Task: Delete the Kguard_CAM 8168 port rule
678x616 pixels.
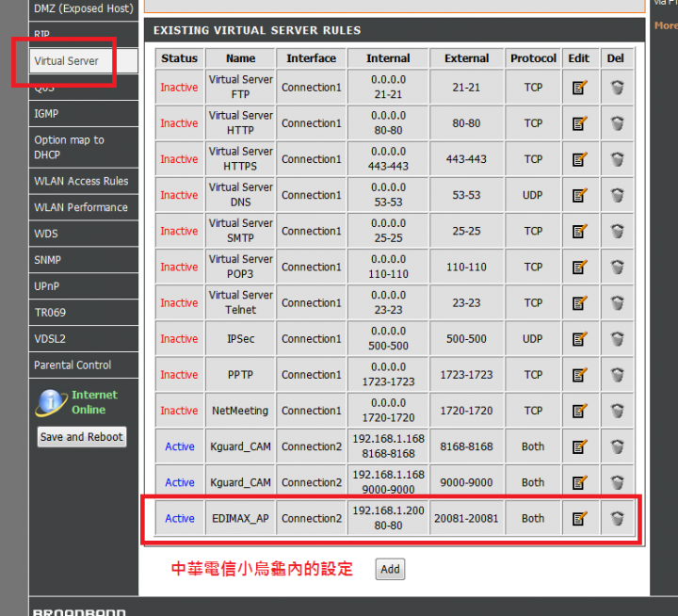Action: click(617, 446)
